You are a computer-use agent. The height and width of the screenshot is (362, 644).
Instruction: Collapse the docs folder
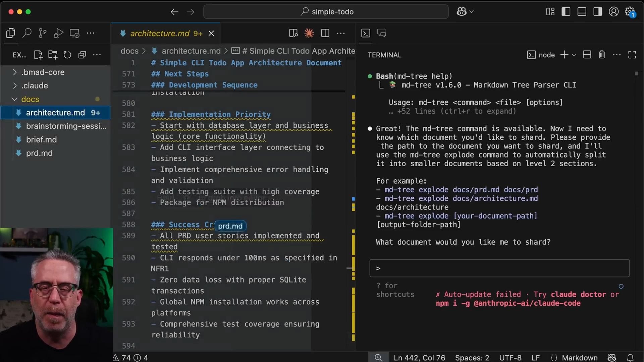[x=30, y=99]
